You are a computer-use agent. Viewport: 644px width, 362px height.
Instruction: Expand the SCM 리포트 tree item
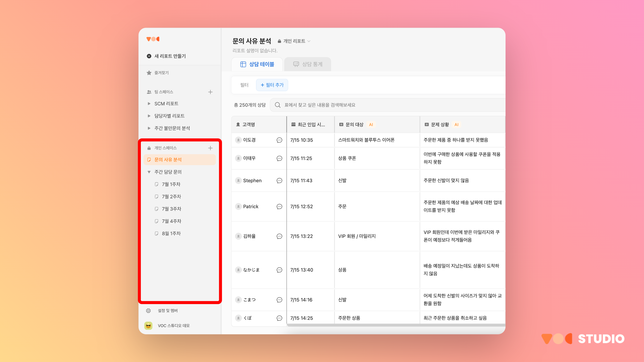pos(149,104)
